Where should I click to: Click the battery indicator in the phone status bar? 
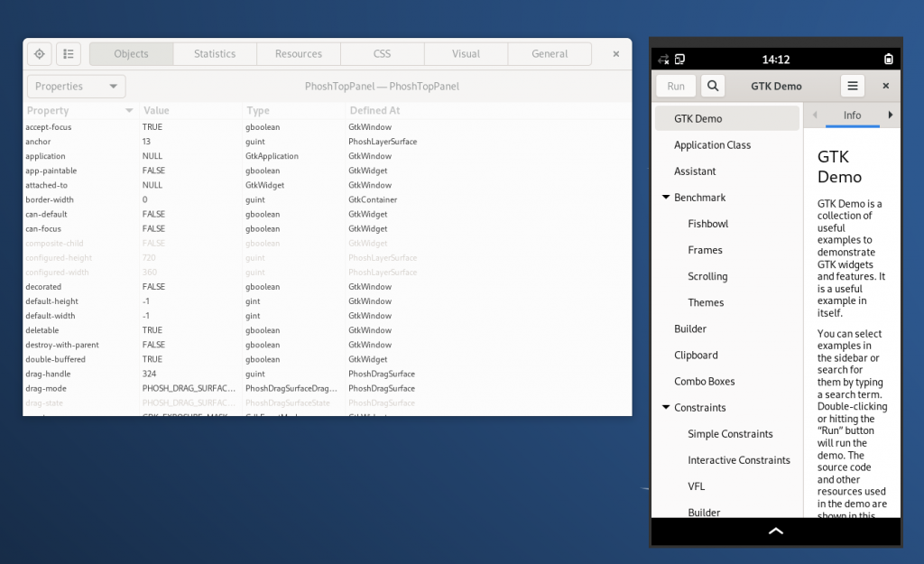pyautogui.click(x=889, y=59)
